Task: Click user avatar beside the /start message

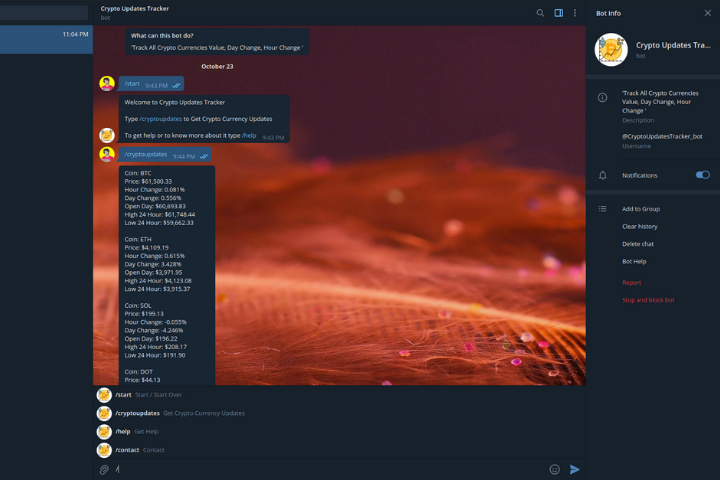Action: point(107,84)
